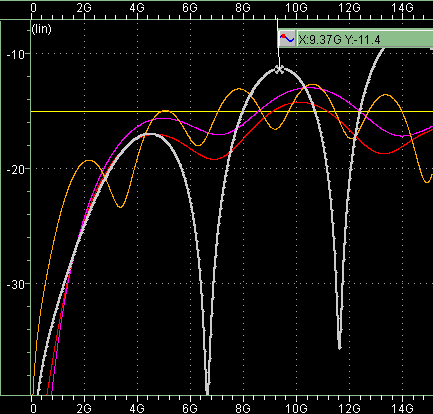
Task: Click the 6G label on bottom axis
Action: (190, 408)
